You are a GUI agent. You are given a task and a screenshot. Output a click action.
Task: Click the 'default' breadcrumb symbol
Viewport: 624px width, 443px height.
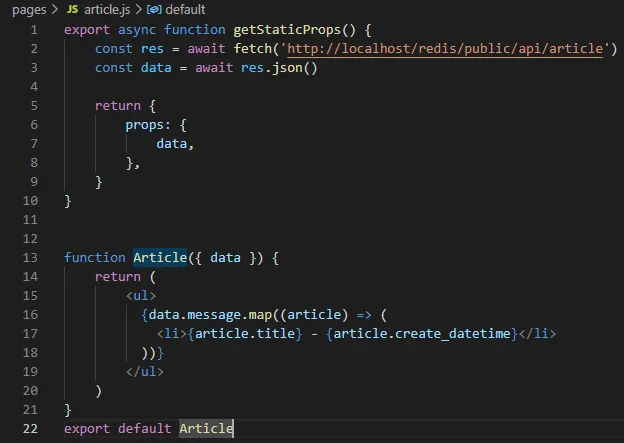point(185,10)
